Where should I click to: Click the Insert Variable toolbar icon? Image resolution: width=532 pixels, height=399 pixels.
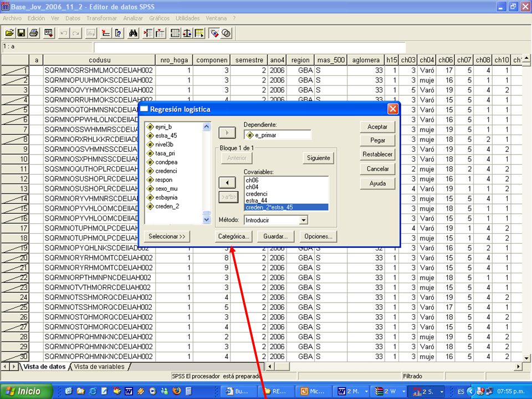[x=160, y=33]
